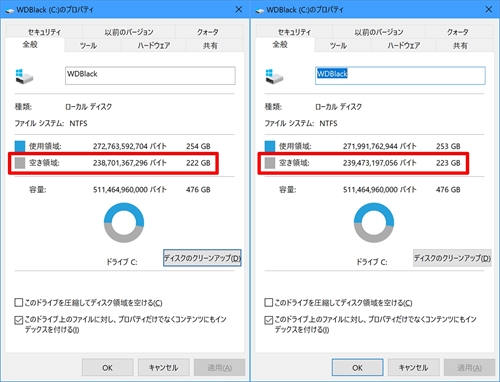Close the left properties window

pos(239,10)
